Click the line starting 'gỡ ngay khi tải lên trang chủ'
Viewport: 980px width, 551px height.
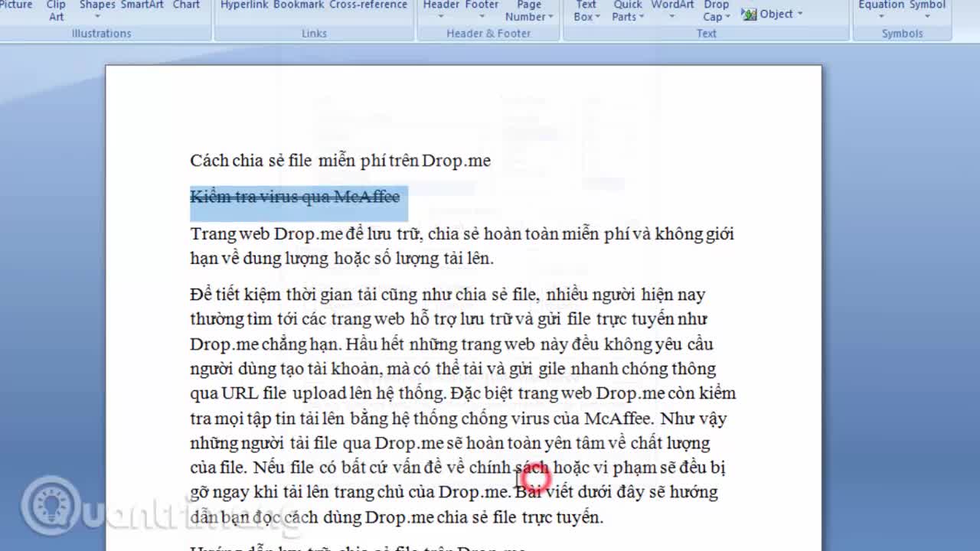click(454, 492)
